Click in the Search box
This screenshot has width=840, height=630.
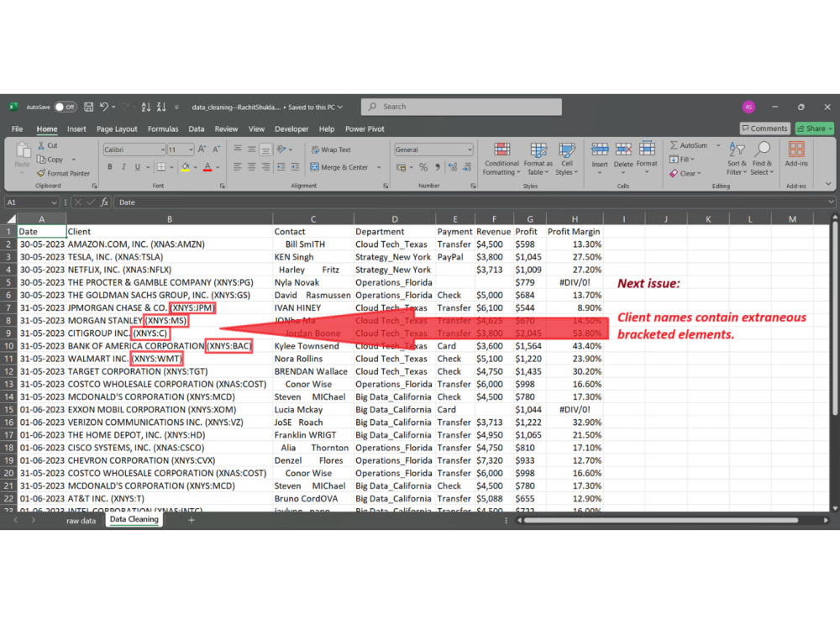[462, 107]
